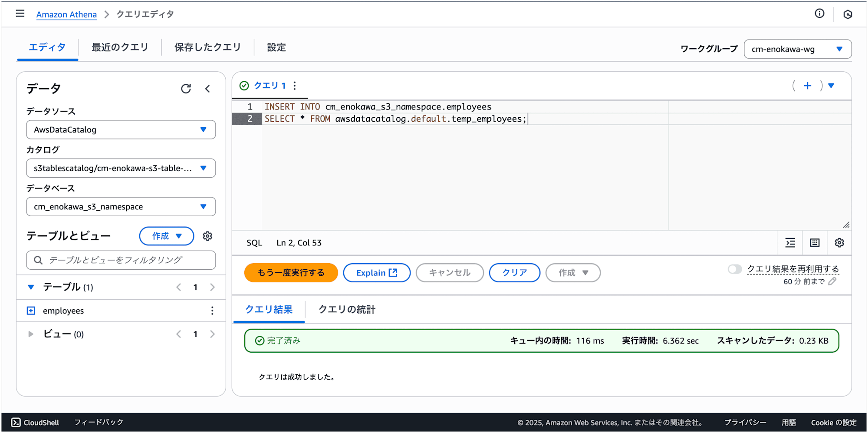
Task: Click the クエリは成功しました message
Action: pyautogui.click(x=297, y=377)
